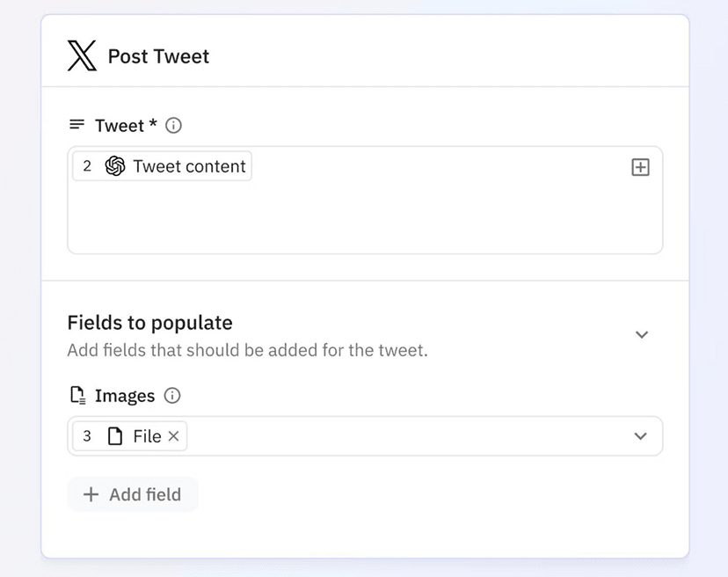Click the Add field button

(133, 494)
